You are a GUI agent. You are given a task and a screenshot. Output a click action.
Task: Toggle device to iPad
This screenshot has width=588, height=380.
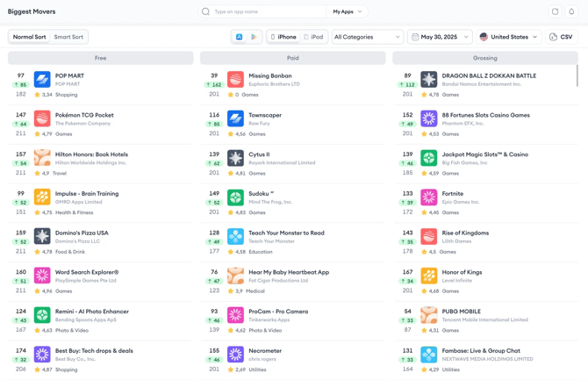point(313,37)
